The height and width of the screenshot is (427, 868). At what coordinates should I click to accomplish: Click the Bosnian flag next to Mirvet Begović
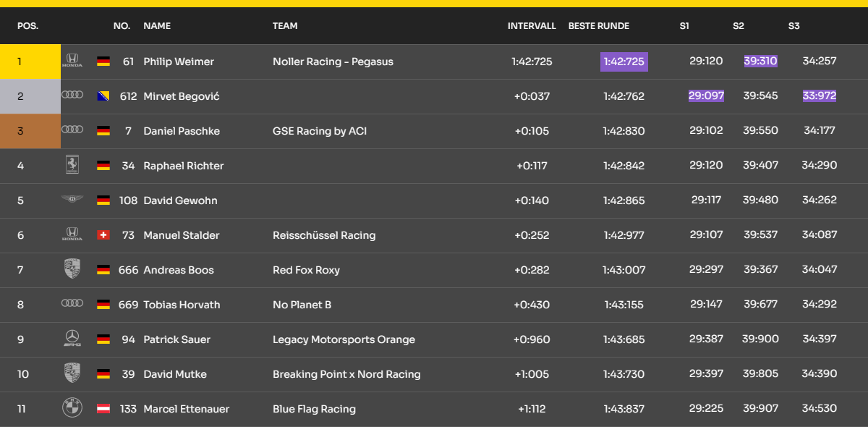click(x=103, y=96)
